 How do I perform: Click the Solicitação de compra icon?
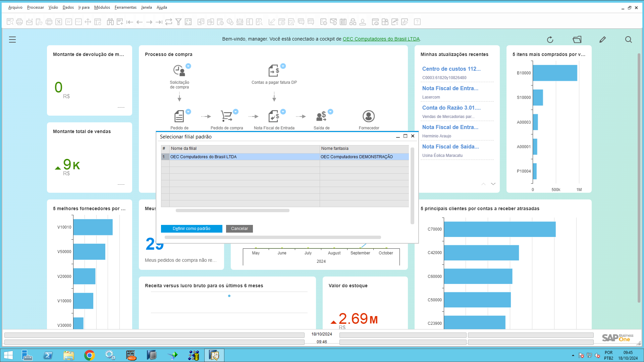click(179, 71)
